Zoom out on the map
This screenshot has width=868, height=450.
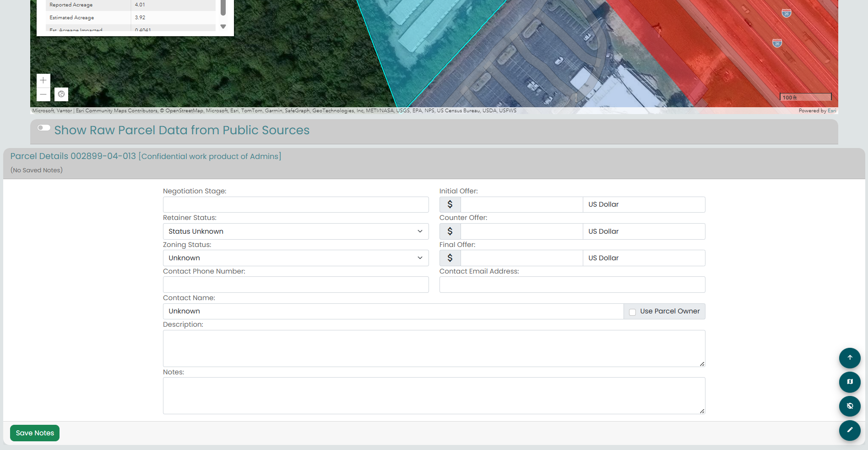coord(43,94)
